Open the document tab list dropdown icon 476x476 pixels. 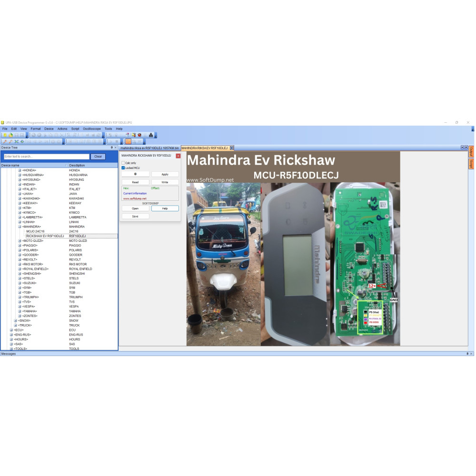[462, 148]
